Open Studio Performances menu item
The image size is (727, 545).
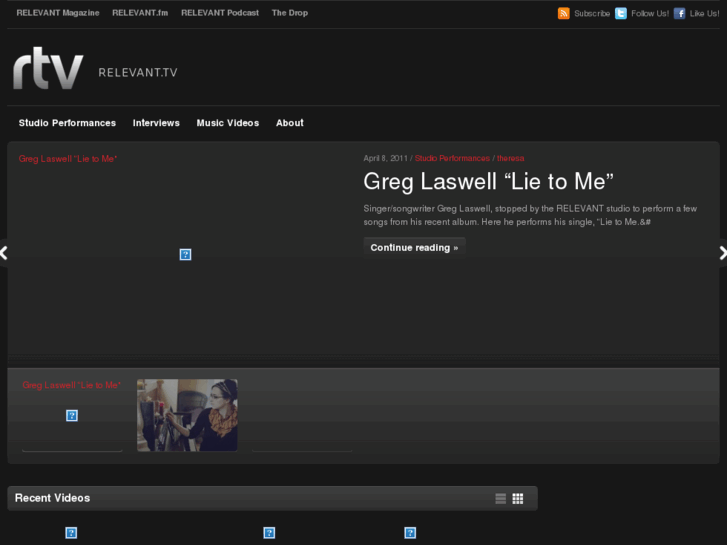(x=67, y=123)
